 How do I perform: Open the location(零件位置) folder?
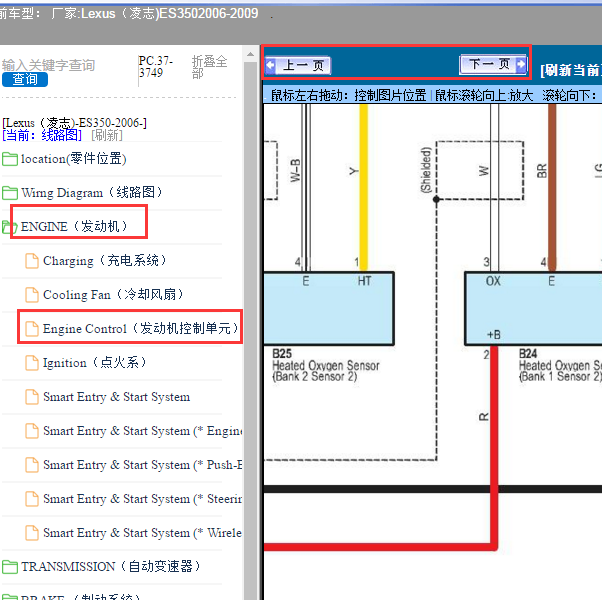click(73, 159)
